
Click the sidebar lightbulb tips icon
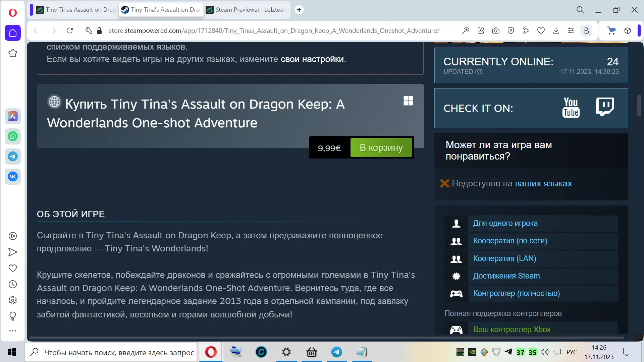coord(13,316)
